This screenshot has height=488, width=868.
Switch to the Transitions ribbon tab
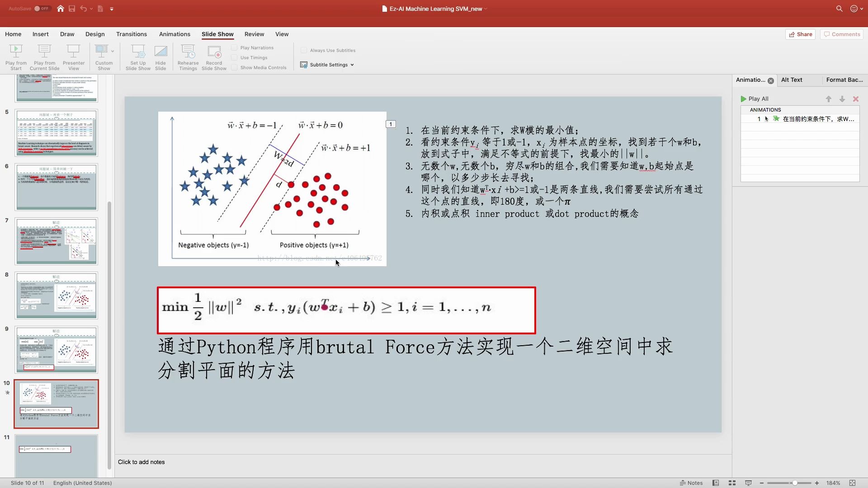point(131,34)
